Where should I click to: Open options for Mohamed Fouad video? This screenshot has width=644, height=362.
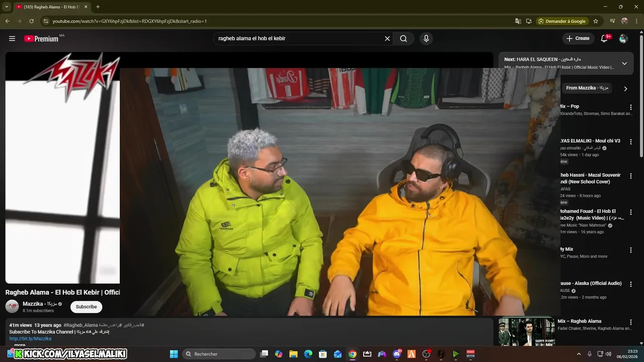pos(631,213)
